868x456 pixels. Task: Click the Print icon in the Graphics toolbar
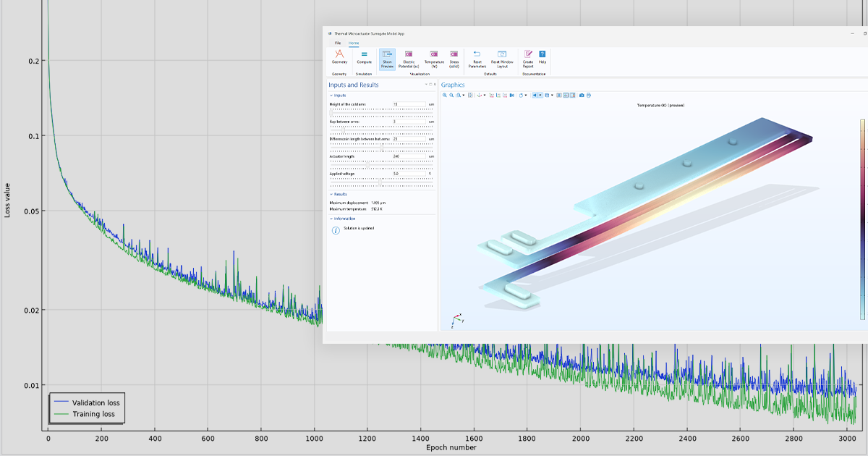click(x=589, y=95)
